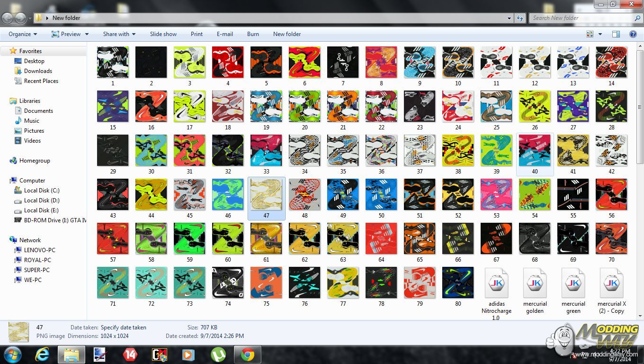
Task: Click the Burn toolbar button
Action: pos(253,34)
